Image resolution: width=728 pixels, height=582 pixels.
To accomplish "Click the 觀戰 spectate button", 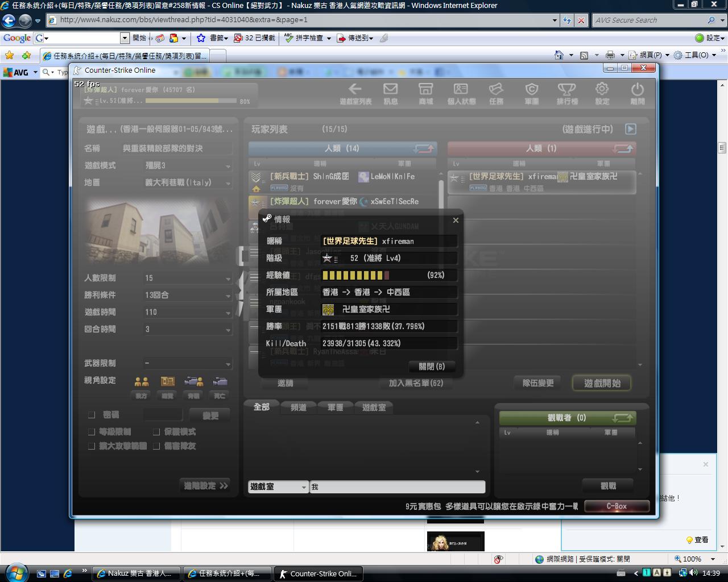I will [609, 486].
